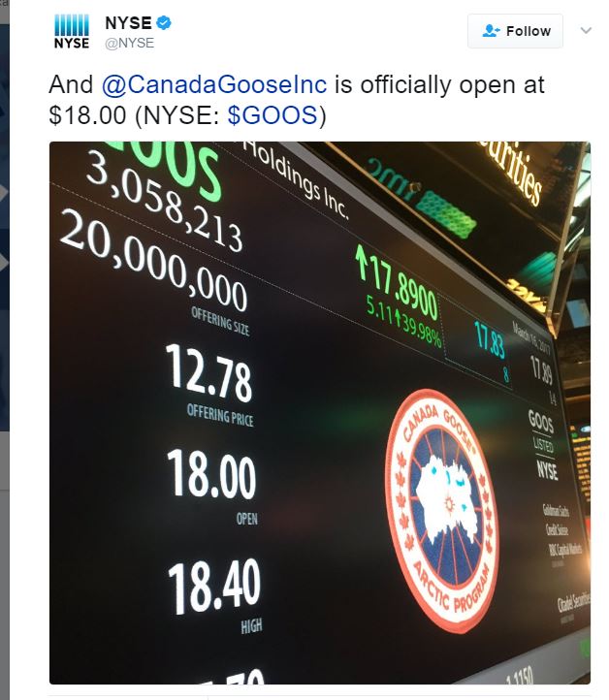Click the blue verified badge beside NYSE
The height and width of the screenshot is (700, 609).
[x=164, y=22]
